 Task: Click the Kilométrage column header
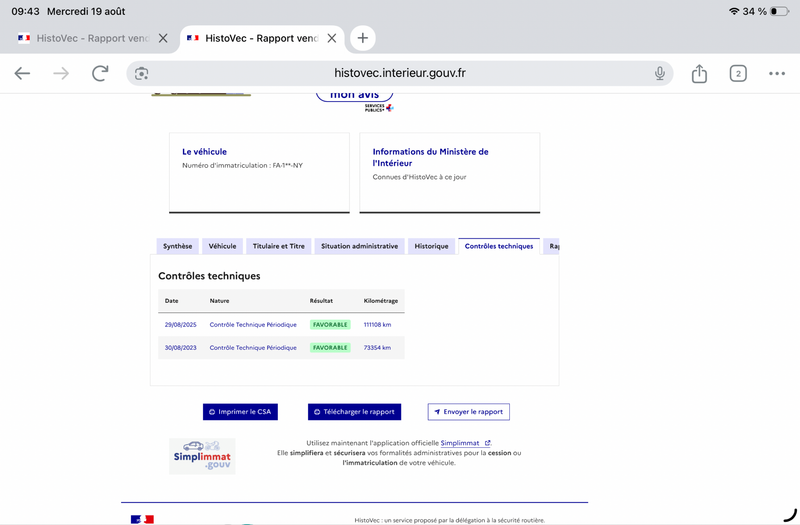pos(381,301)
